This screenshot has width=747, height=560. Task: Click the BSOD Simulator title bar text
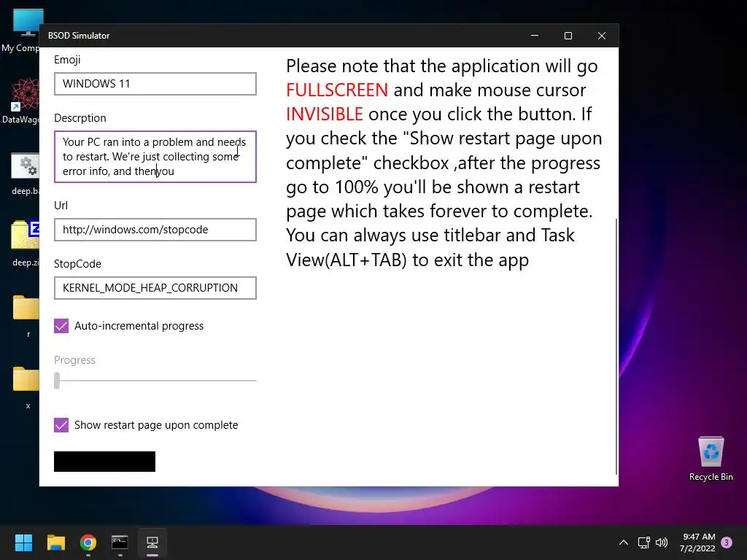pos(79,36)
